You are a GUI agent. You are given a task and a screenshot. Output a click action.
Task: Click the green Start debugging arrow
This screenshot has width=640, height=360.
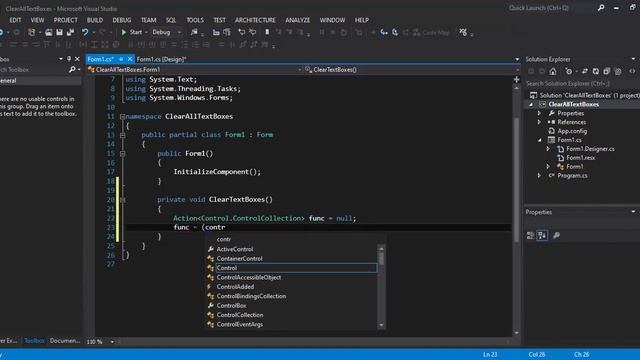pos(124,32)
